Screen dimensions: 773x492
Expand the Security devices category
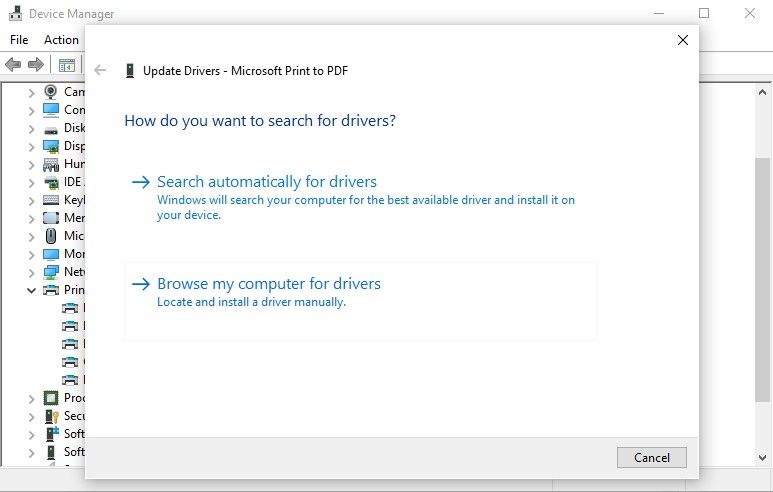[x=32, y=417]
